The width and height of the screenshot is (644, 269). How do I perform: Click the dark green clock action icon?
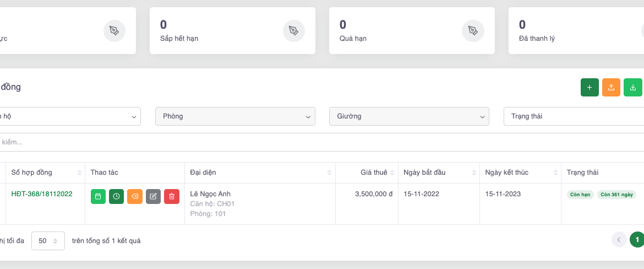(x=116, y=196)
